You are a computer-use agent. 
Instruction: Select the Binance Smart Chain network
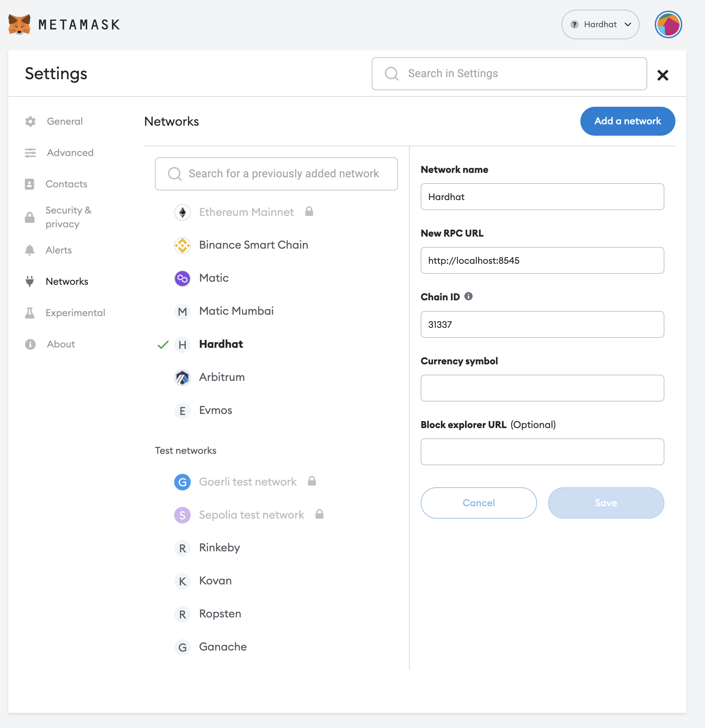click(253, 245)
